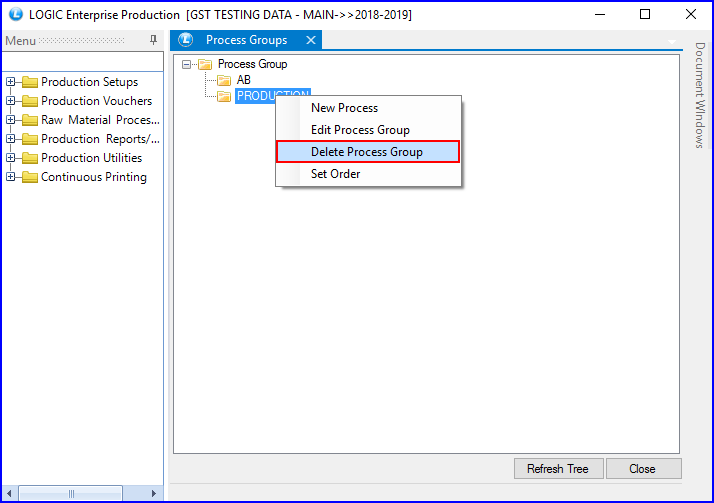Click the Refresh Tree button
This screenshot has width=714, height=503.
[x=559, y=468]
